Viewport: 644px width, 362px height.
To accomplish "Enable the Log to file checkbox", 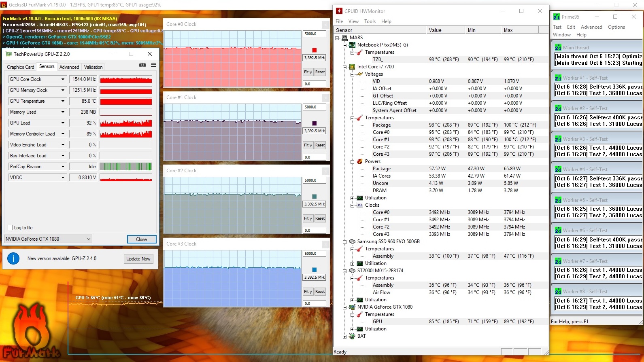I will click(11, 228).
